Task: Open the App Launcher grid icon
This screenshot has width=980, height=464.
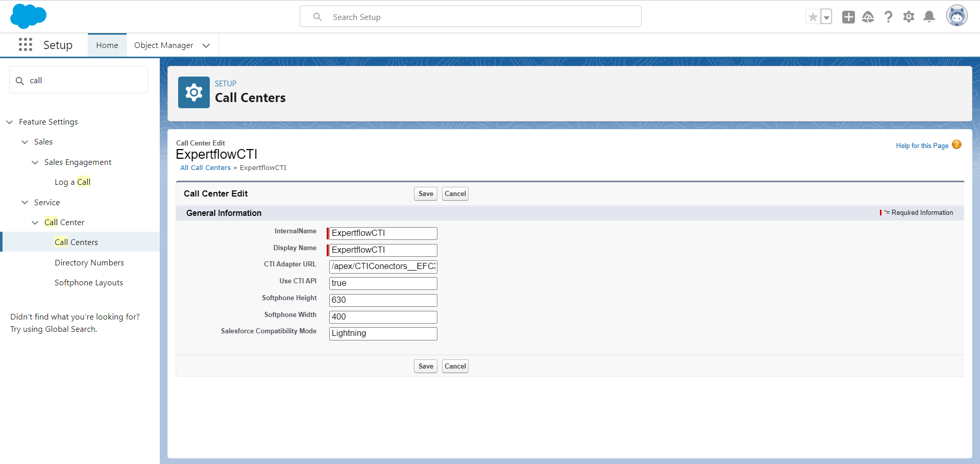Action: pos(26,45)
